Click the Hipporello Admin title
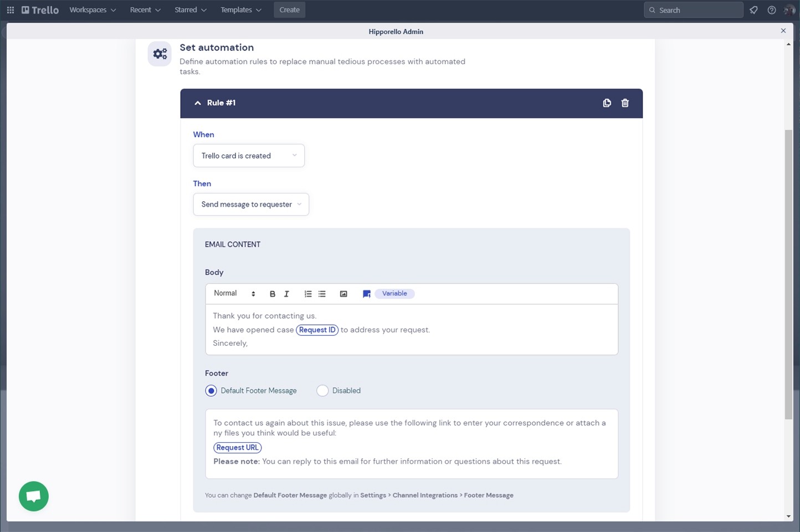The image size is (800, 532). [396, 32]
